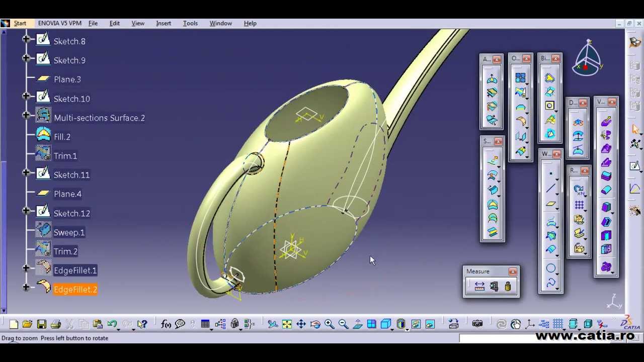The width and height of the screenshot is (644, 362).
Task: Click the Measure Between icon
Action: click(x=479, y=287)
